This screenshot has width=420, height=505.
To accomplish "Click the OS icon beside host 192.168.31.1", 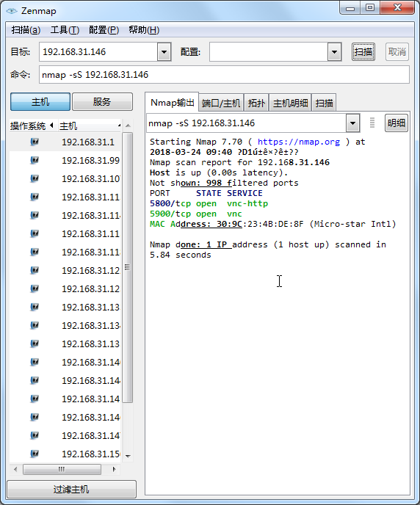I will 35,142.
